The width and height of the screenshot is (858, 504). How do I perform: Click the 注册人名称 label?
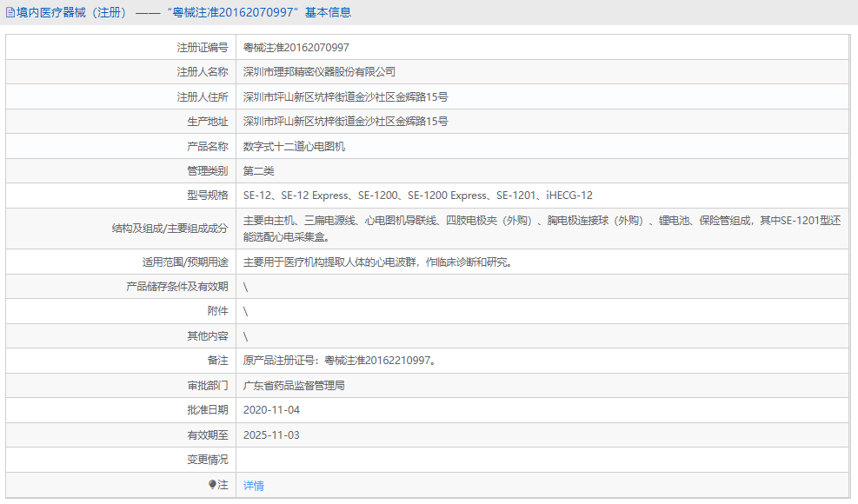tap(202, 71)
